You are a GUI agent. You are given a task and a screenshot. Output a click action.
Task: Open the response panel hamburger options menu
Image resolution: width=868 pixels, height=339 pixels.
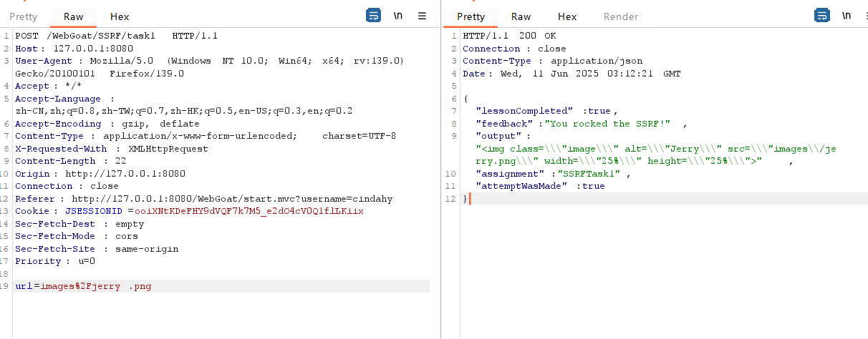click(x=865, y=16)
